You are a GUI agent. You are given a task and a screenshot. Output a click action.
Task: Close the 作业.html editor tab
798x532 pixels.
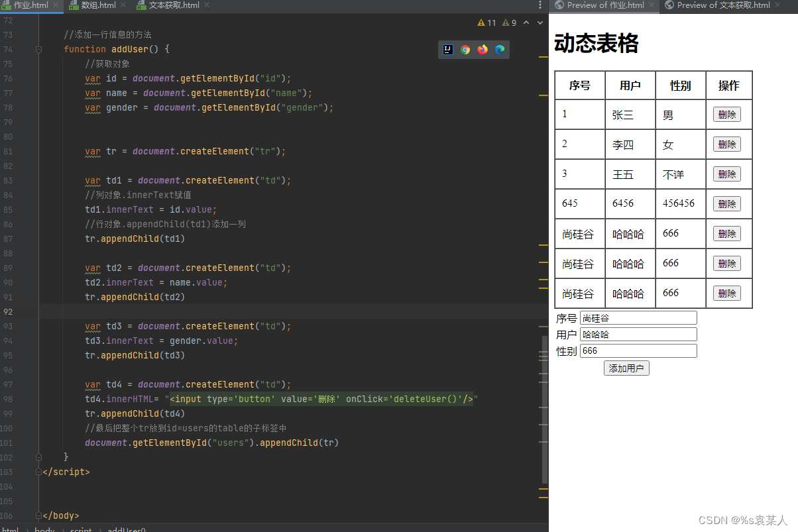pyautogui.click(x=55, y=5)
